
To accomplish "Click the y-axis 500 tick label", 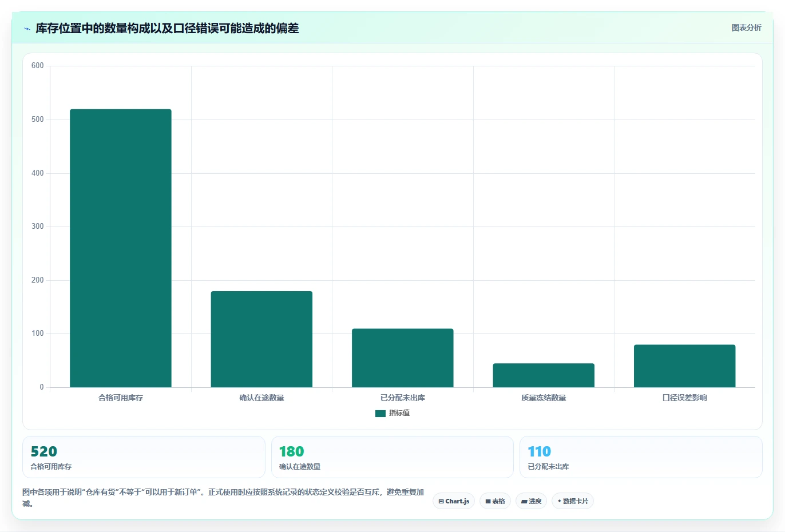I will click(x=38, y=120).
